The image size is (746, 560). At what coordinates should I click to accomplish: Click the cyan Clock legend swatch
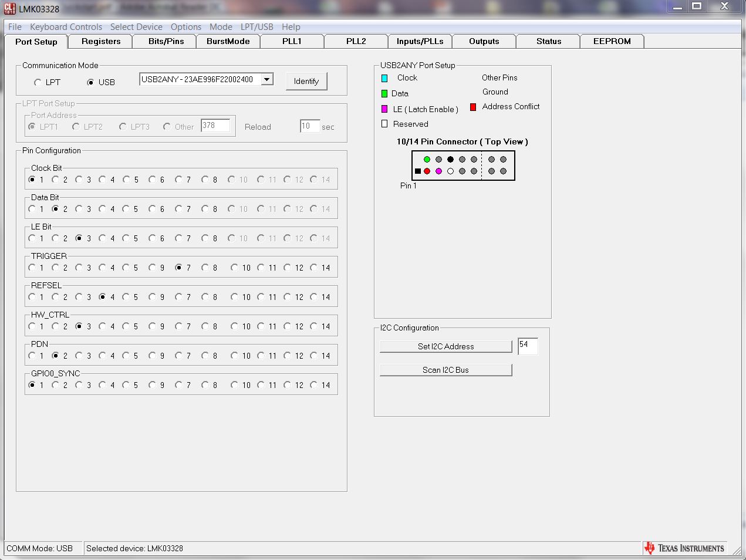click(x=384, y=78)
